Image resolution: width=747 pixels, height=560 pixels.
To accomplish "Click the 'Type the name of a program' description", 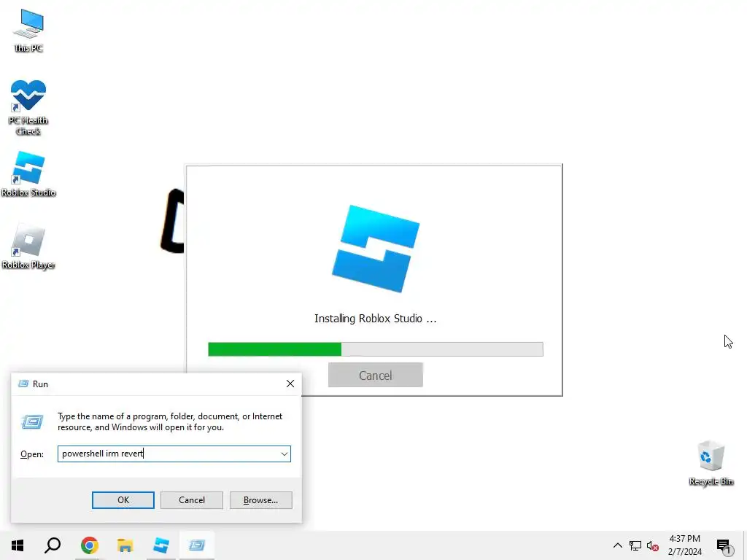I will click(x=170, y=422).
